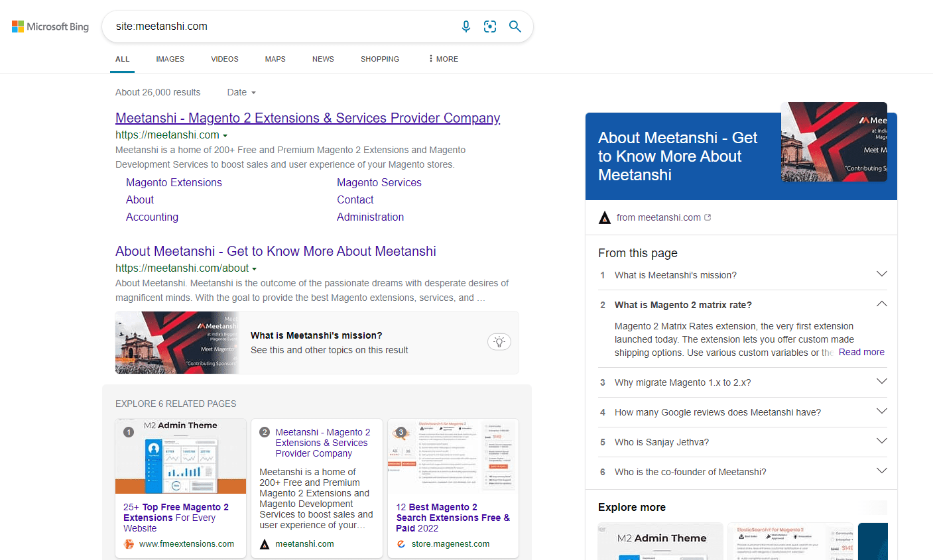This screenshot has width=933, height=560.
Task: Click 'Read more' on Magento 2 Matrix Rates
Action: click(x=861, y=352)
